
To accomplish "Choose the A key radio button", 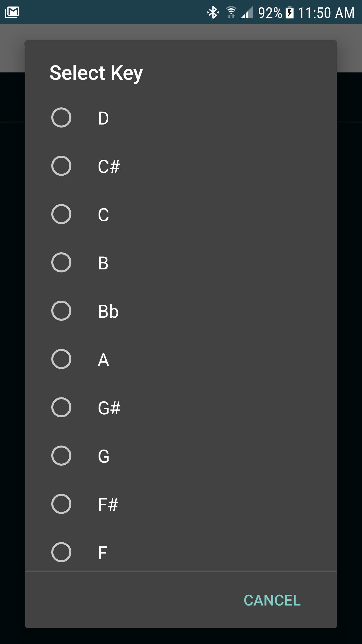I will click(x=61, y=359).
